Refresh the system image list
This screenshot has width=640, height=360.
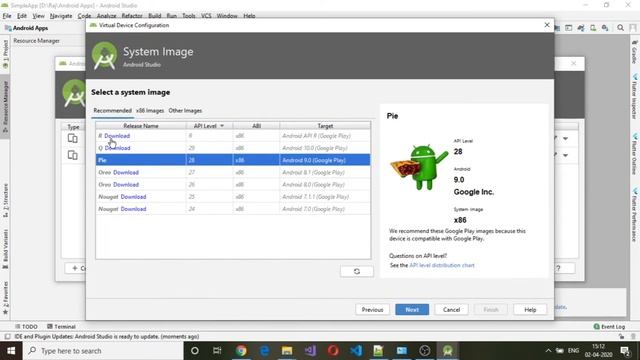coord(357,271)
